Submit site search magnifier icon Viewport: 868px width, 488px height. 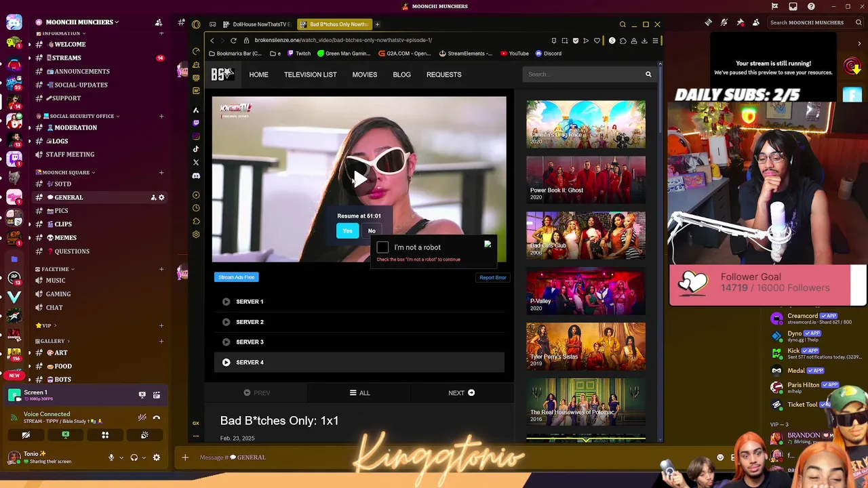tap(648, 75)
